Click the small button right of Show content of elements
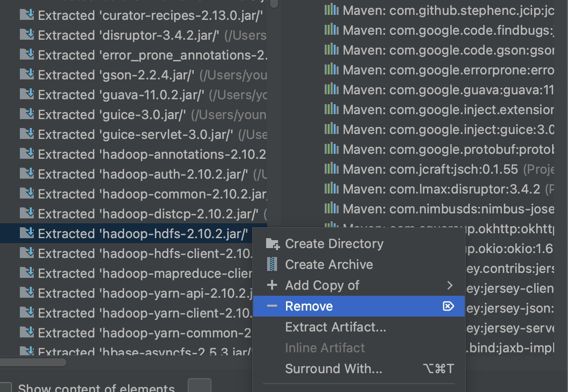Image resolution: width=568 pixels, height=392 pixels. pyautogui.click(x=199, y=386)
